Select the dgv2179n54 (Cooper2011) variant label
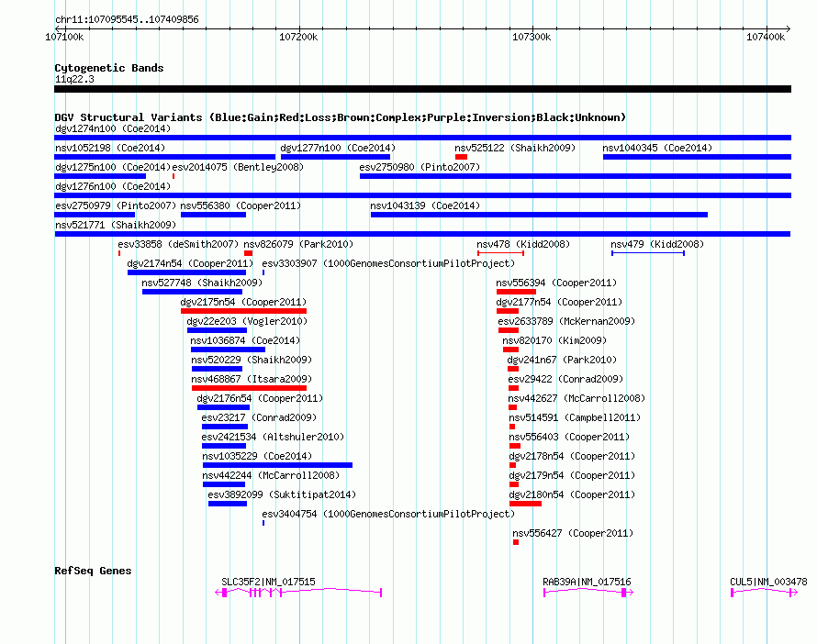 (x=572, y=475)
